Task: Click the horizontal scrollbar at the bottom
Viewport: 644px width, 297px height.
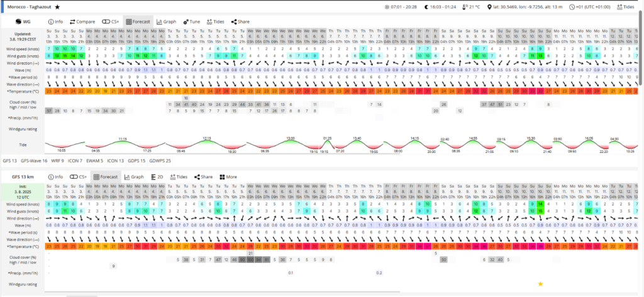Action: [222, 293]
